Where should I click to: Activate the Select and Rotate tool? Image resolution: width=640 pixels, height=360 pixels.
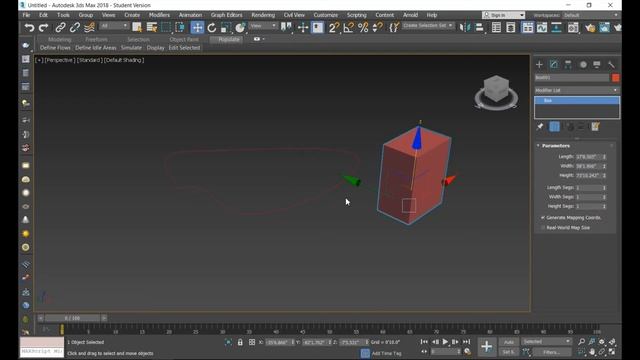pyautogui.click(x=211, y=27)
